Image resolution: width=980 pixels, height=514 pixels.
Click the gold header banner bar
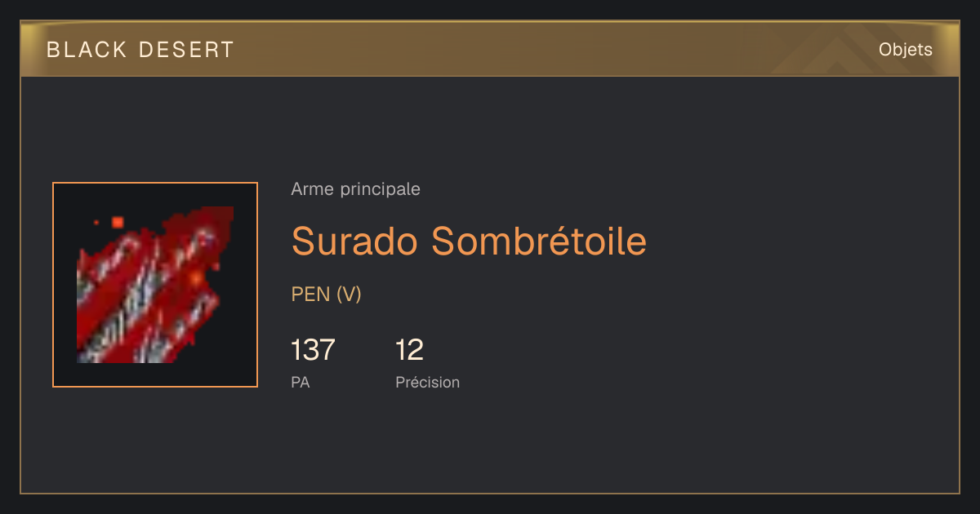pyautogui.click(x=490, y=49)
